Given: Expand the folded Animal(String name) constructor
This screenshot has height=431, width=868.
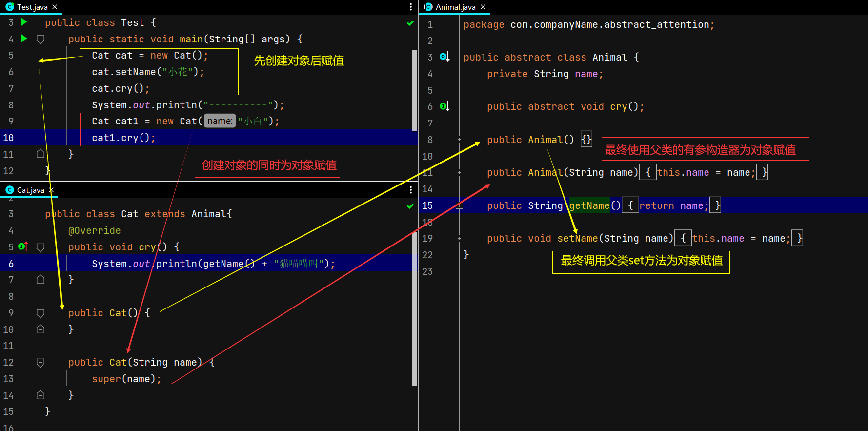Looking at the screenshot, I should point(459,172).
